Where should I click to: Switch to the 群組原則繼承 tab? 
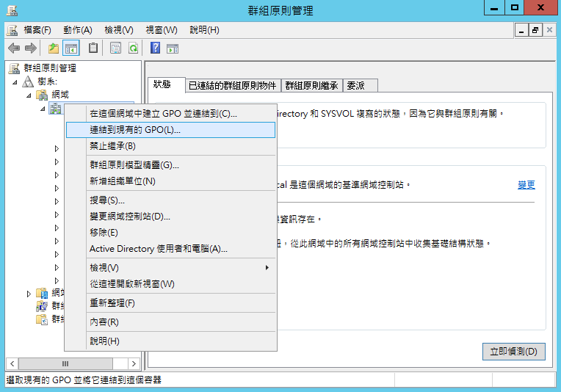coord(311,85)
